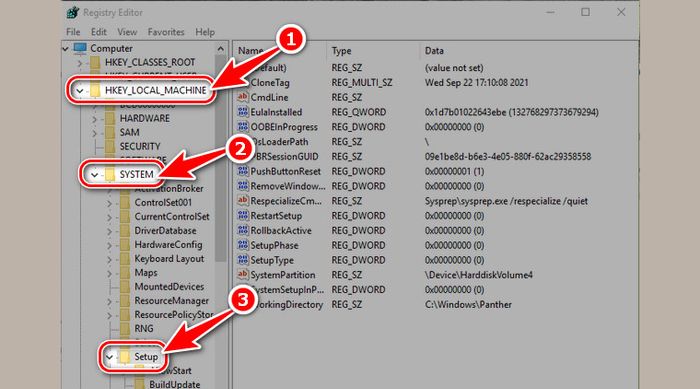Open the View menu
The height and width of the screenshot is (389, 700).
coord(127,32)
